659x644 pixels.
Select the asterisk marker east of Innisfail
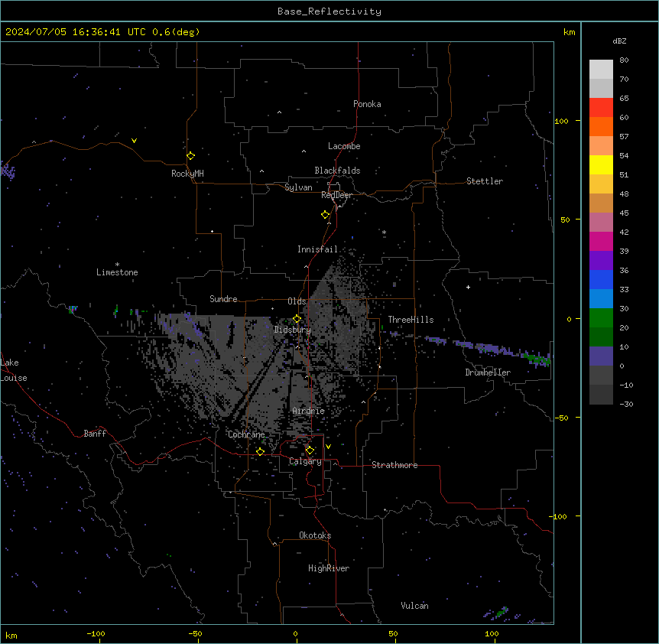tap(384, 232)
